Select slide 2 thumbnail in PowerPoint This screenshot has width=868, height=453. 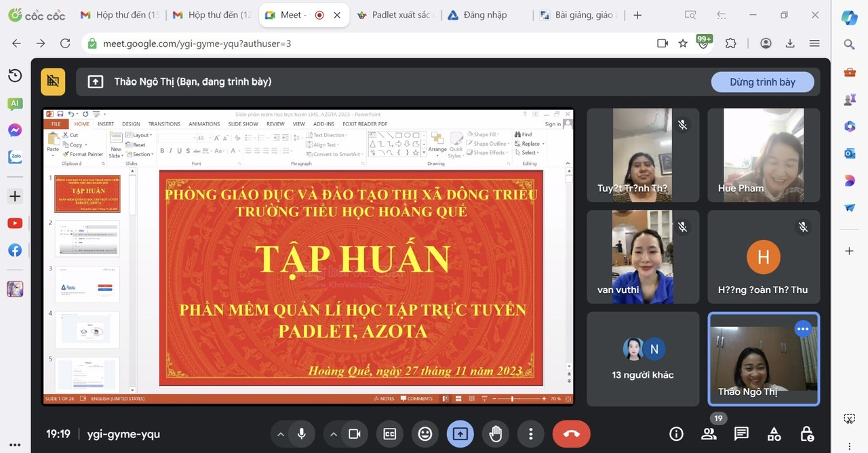pos(87,238)
